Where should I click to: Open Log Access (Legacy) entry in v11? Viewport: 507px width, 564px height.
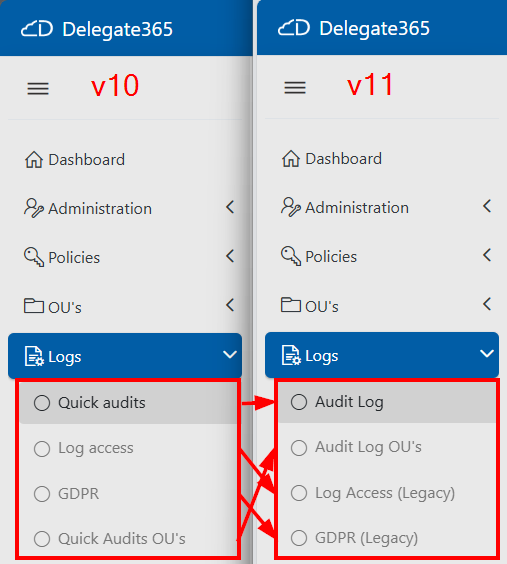pos(387,493)
